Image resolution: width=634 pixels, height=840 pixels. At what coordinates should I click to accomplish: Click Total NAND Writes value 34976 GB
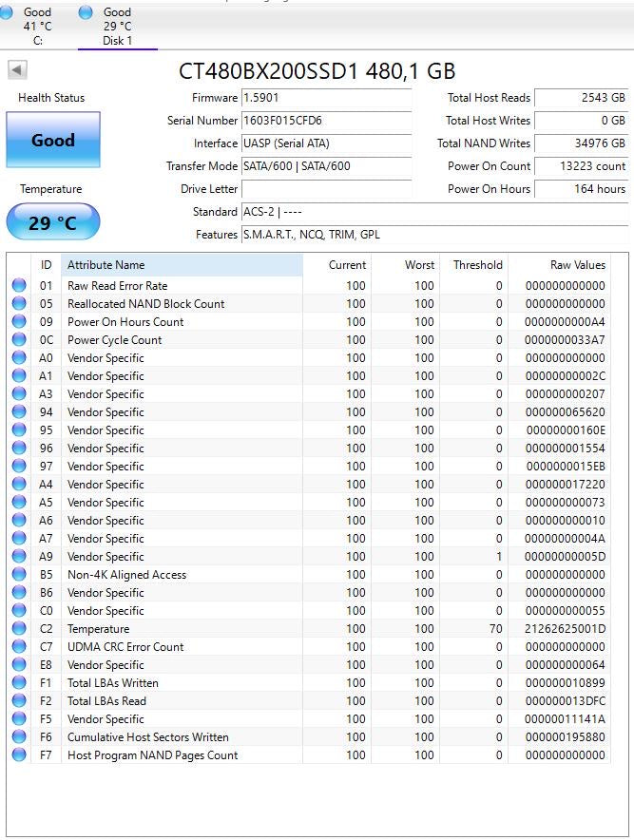(581, 143)
